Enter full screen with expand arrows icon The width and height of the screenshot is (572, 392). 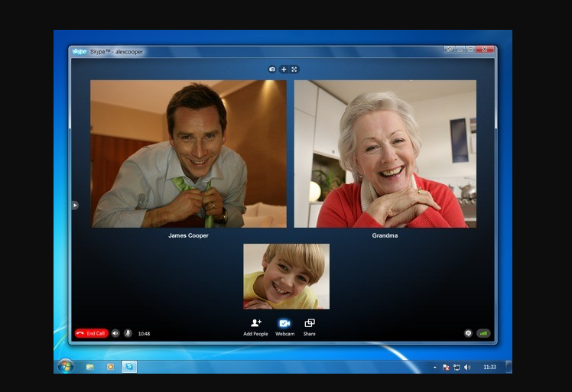point(294,70)
